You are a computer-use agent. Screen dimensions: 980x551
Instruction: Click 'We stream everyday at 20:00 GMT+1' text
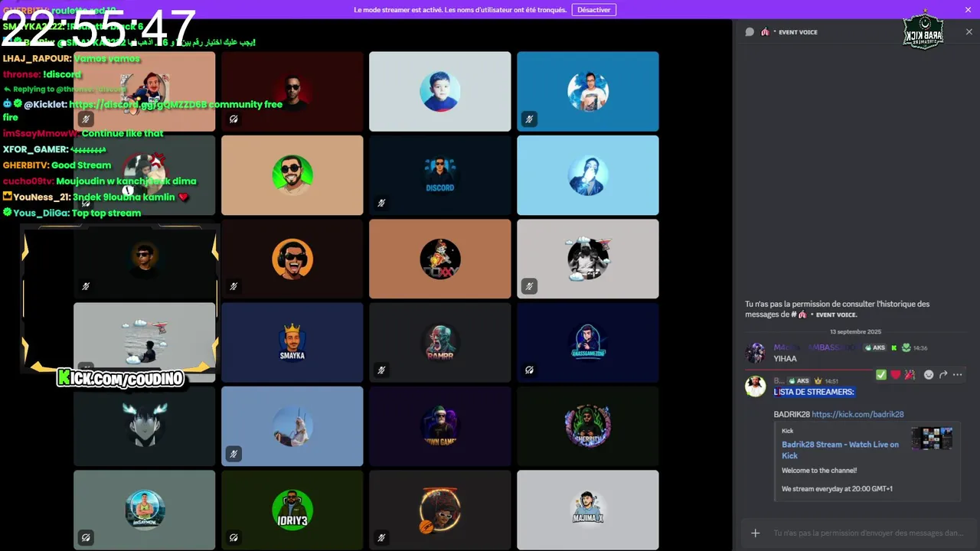pos(837,488)
